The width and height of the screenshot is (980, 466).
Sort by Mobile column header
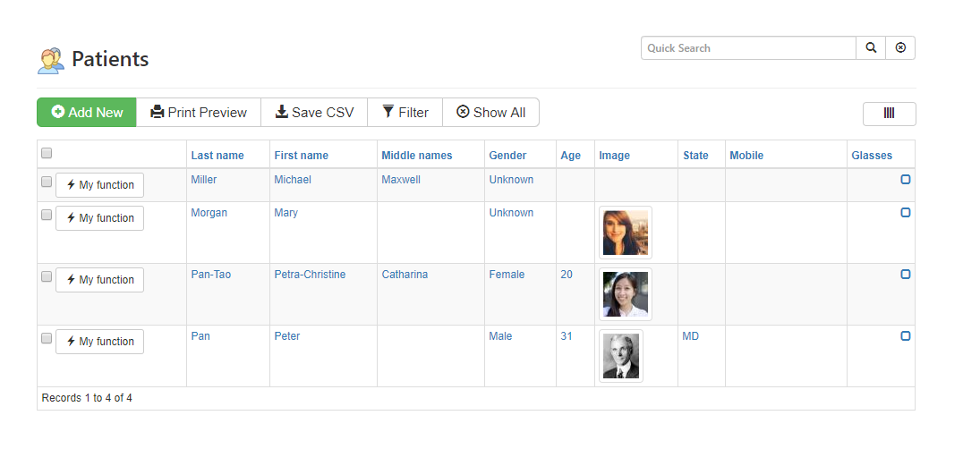(x=746, y=156)
